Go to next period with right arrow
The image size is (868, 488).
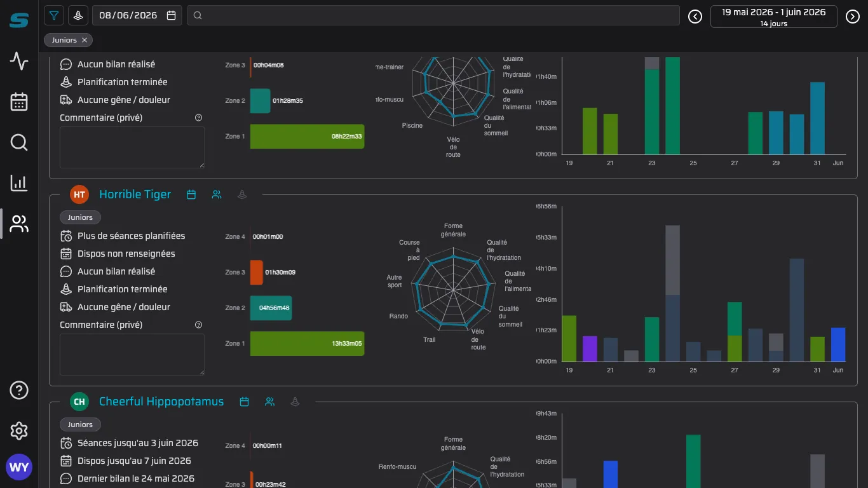[x=853, y=17]
